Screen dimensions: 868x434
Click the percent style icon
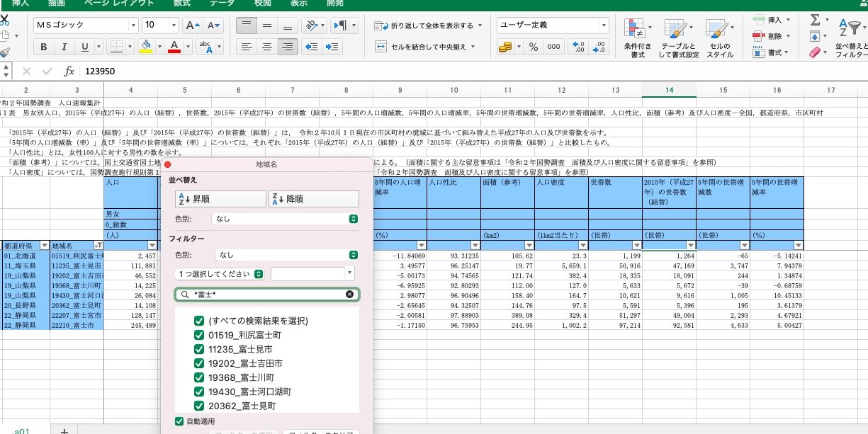[x=534, y=47]
